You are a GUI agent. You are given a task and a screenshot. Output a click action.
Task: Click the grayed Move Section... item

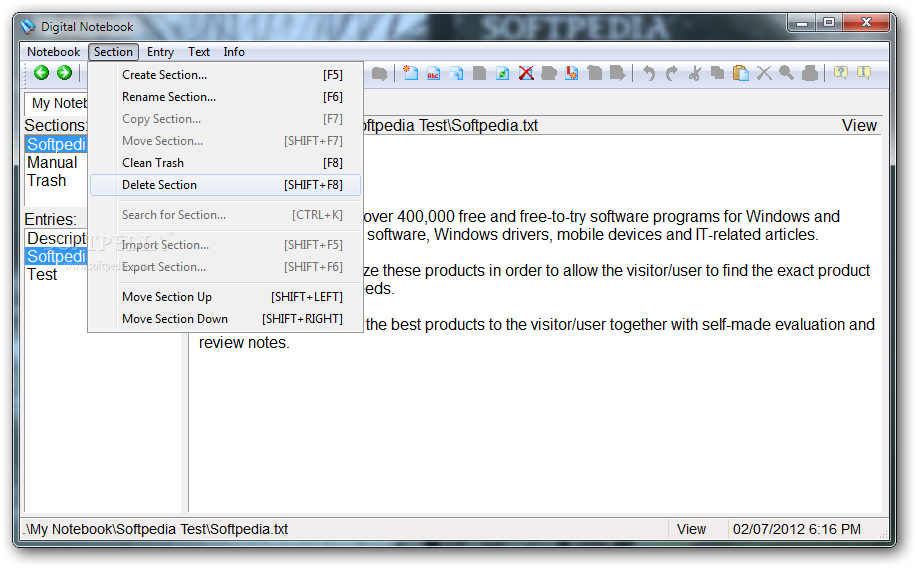[226, 141]
